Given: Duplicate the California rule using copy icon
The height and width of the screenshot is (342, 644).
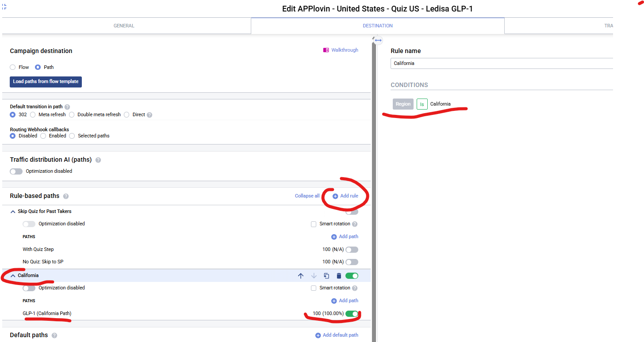Looking at the screenshot, I should [326, 276].
